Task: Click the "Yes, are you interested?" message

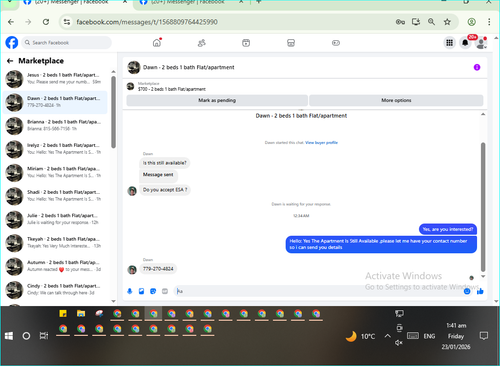Action: coord(448,229)
